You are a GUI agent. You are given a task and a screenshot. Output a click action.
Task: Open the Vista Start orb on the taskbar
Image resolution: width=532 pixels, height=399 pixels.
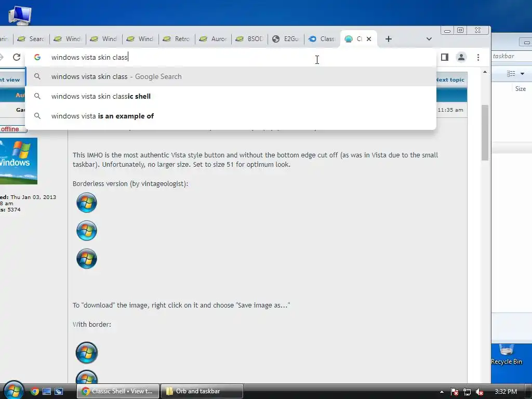point(14,390)
